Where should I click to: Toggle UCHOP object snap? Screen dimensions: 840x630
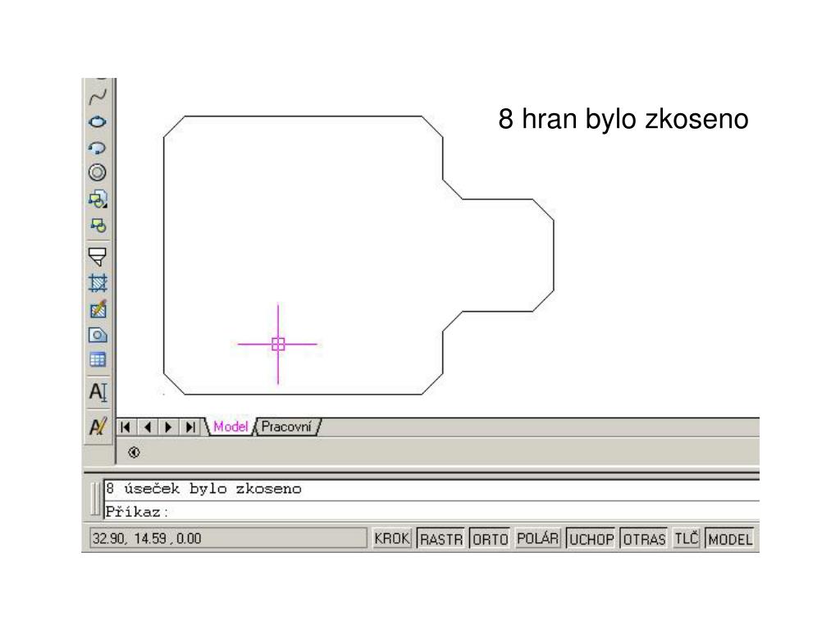point(591,539)
